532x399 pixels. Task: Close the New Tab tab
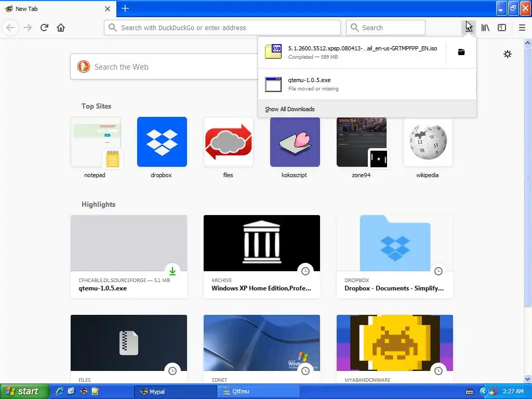tap(108, 9)
